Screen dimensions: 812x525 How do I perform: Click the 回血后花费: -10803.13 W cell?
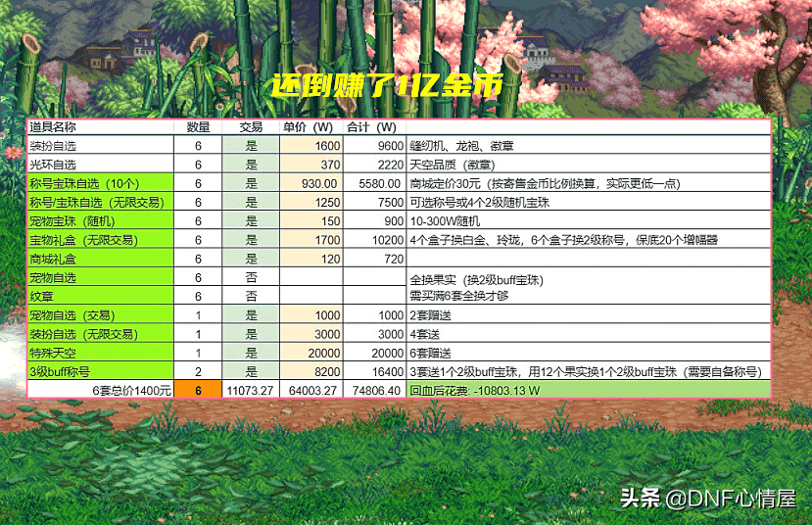pyautogui.click(x=589, y=390)
